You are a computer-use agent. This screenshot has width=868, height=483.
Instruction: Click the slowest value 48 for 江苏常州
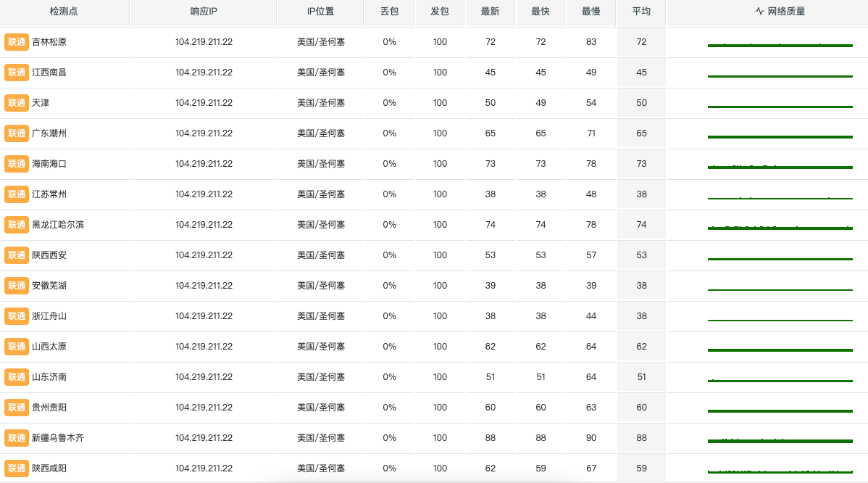pos(591,194)
